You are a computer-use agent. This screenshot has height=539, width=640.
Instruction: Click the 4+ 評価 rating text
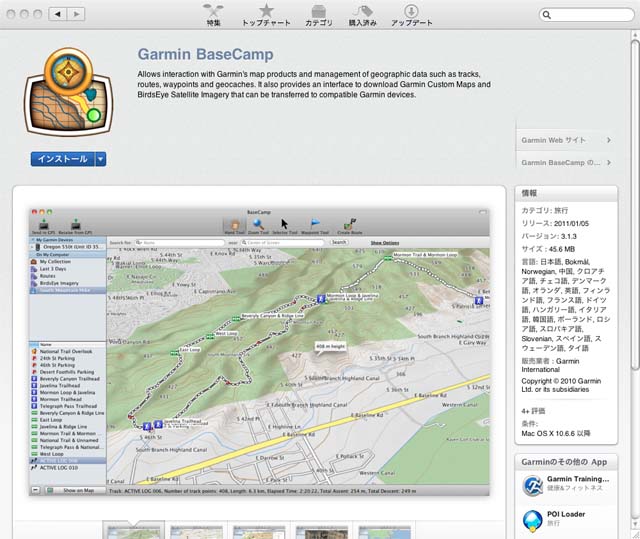click(533, 411)
